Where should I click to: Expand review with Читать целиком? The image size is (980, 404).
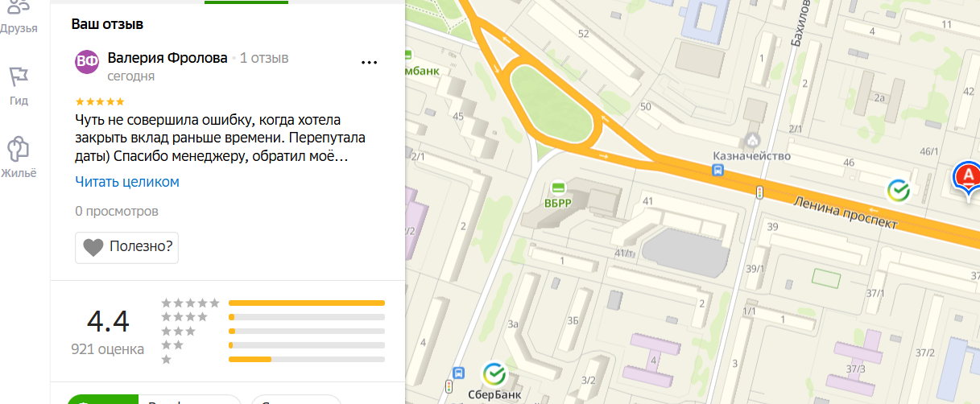pyautogui.click(x=127, y=182)
